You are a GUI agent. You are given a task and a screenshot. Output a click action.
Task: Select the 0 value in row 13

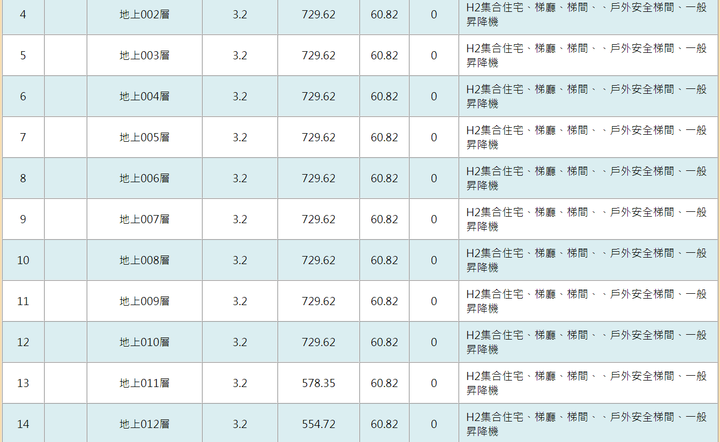pos(434,383)
